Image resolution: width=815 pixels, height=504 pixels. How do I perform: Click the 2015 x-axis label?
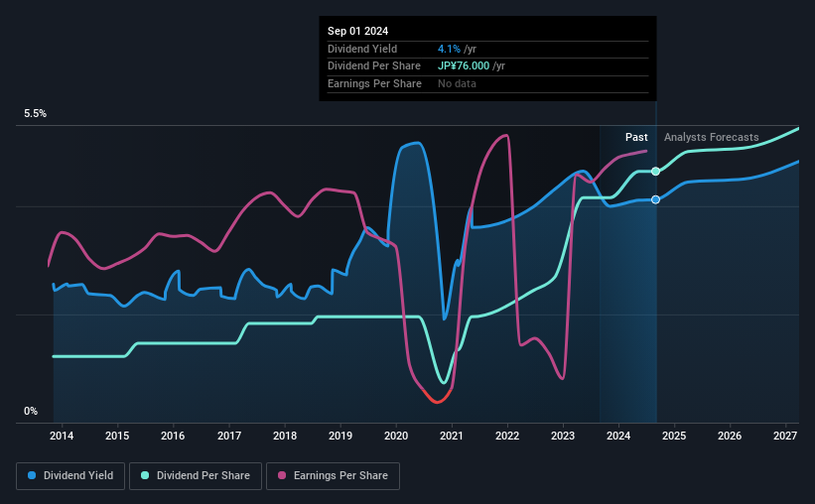117,436
